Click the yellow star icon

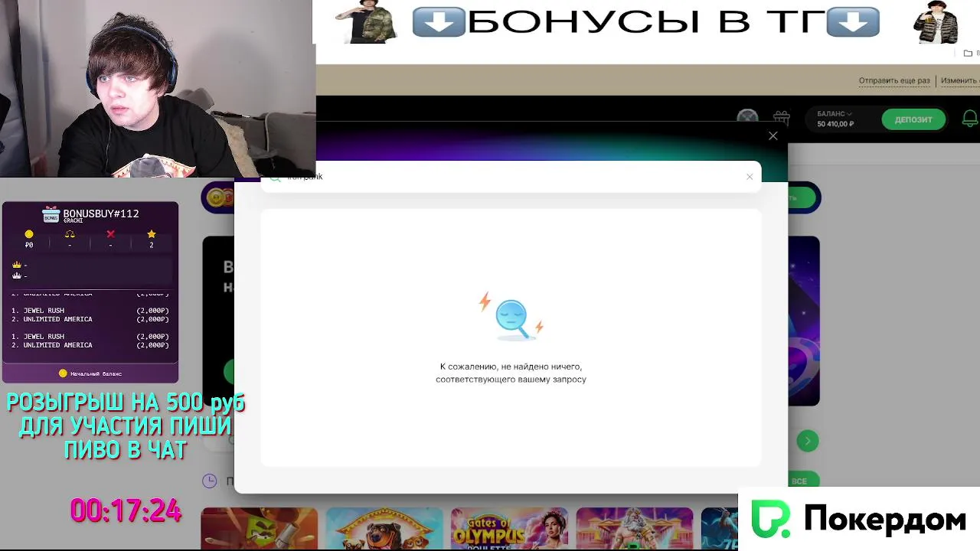pos(151,234)
